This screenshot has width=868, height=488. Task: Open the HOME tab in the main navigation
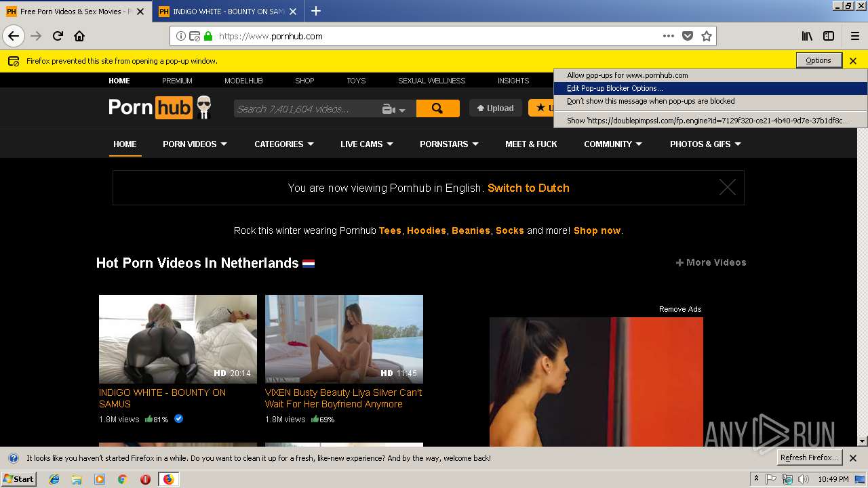[x=125, y=144]
